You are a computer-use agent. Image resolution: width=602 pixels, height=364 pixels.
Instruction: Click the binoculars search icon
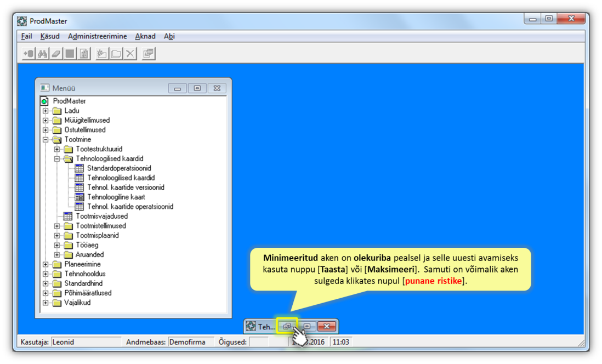click(x=42, y=54)
